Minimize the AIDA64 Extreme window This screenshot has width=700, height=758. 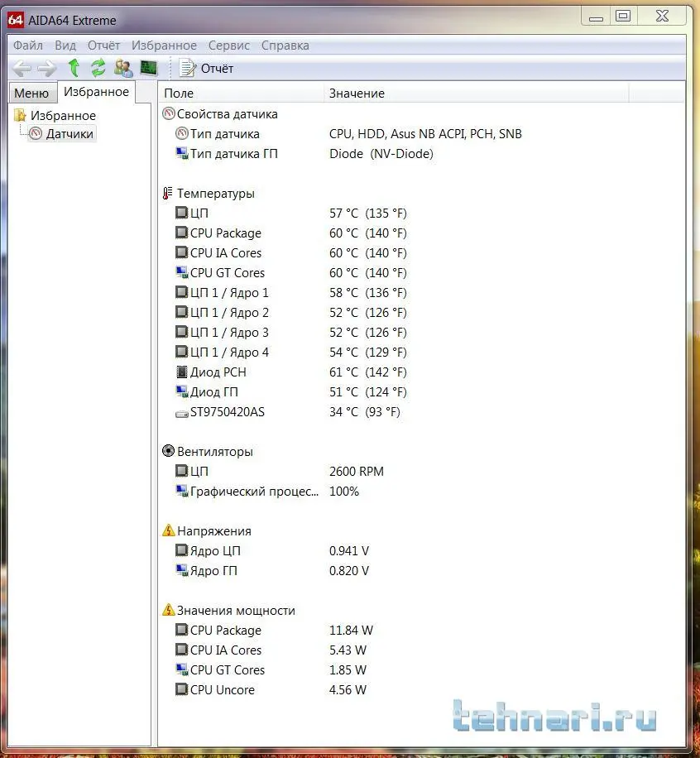coord(596,16)
